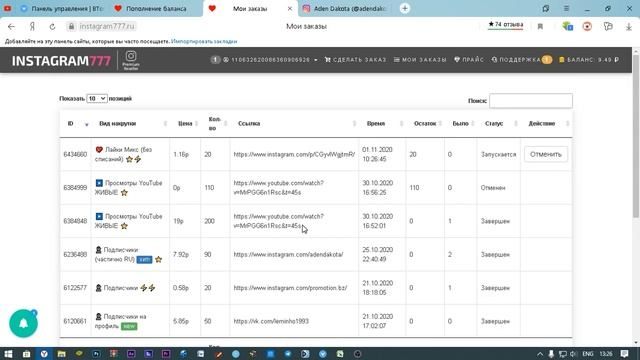Open the Yandex Browser taskbar icon
The image size is (640, 360).
[44, 354]
